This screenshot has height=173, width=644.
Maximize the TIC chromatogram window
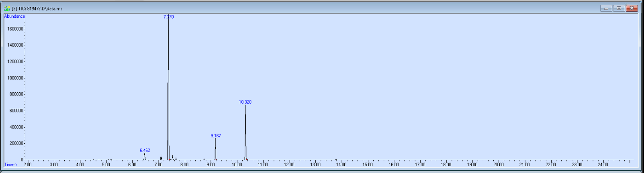(x=619, y=8)
